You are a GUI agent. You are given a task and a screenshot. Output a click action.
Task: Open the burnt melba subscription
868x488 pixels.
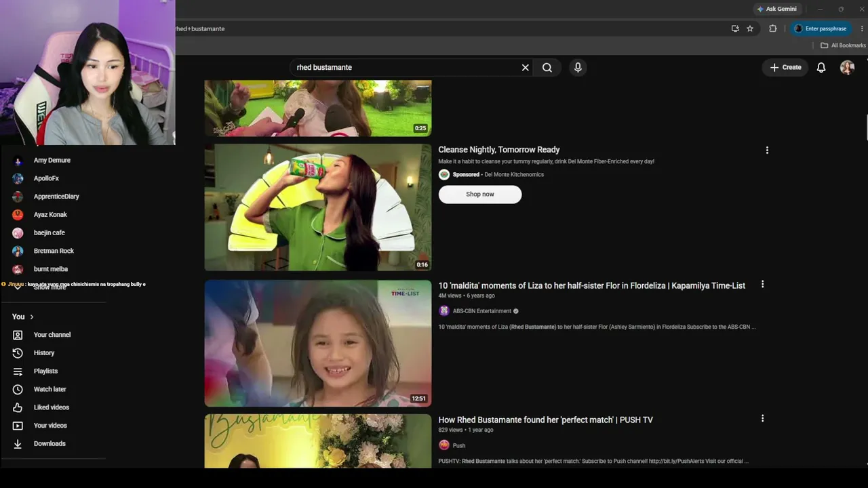pyautogui.click(x=51, y=269)
